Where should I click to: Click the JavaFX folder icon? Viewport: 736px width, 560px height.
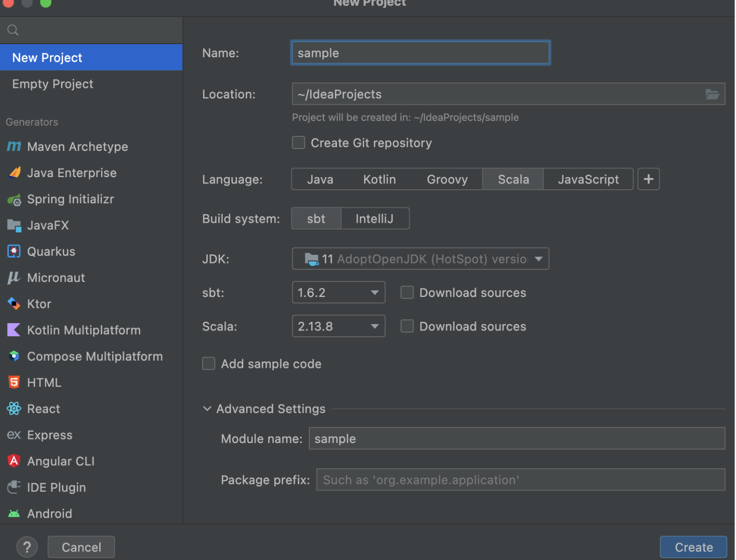click(14, 225)
